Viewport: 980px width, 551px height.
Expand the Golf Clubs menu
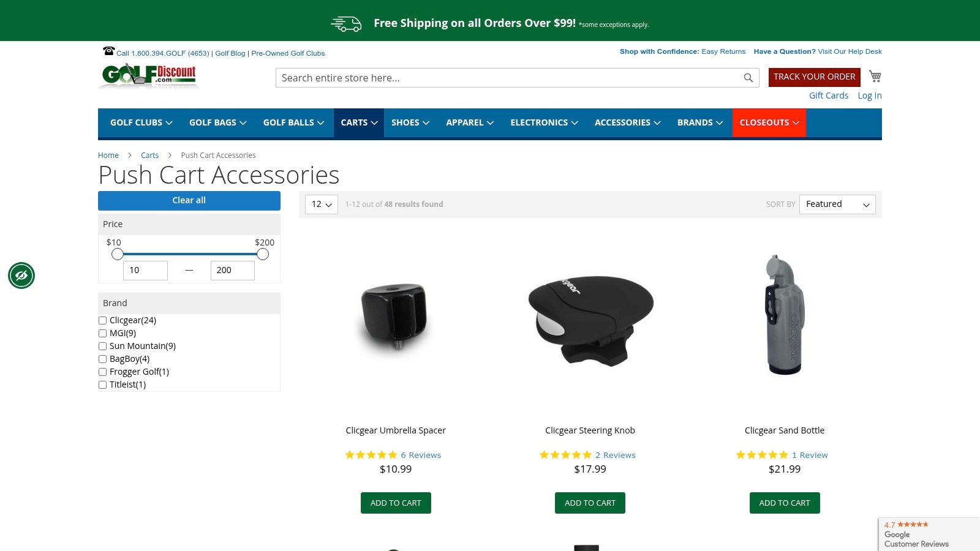pos(141,122)
